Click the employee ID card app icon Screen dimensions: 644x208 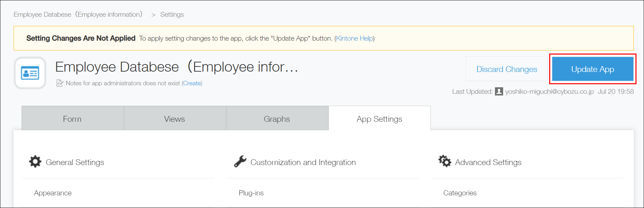coord(30,73)
